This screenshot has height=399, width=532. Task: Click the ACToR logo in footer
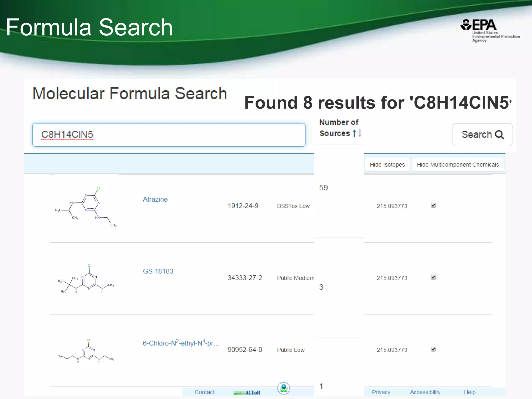247,393
